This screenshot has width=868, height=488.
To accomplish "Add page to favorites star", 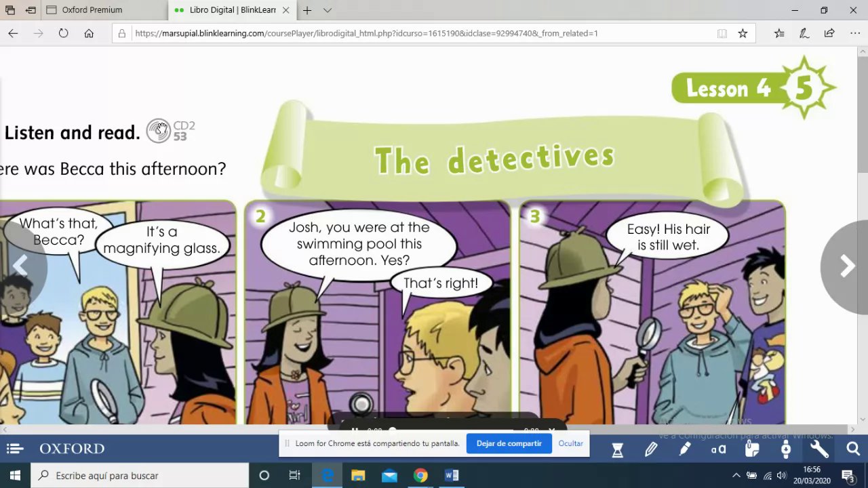I will pyautogui.click(x=743, y=33).
